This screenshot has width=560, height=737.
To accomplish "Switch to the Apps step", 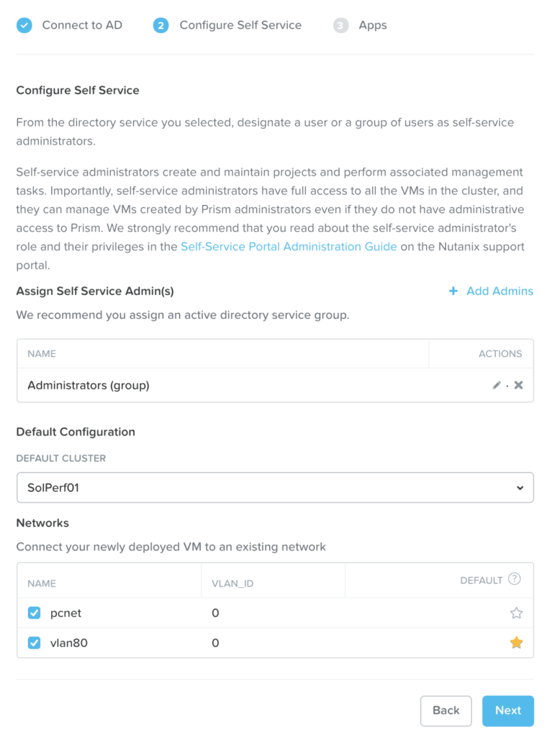I will [x=372, y=24].
